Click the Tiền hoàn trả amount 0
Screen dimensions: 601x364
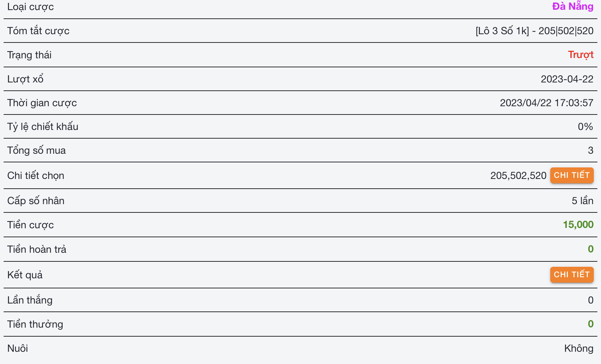coord(590,249)
